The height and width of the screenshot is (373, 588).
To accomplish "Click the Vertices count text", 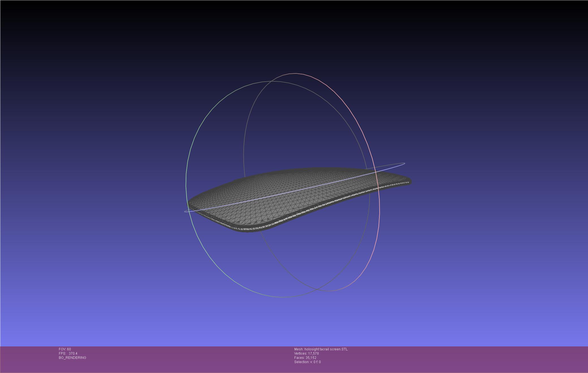I will point(306,354).
